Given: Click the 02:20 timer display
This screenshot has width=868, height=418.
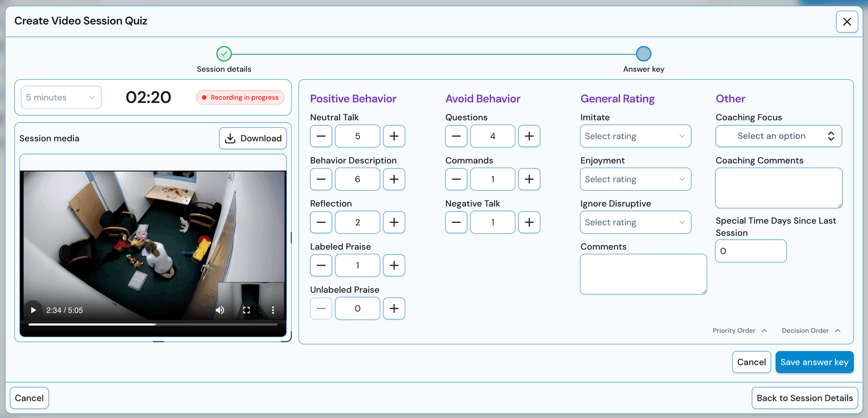Looking at the screenshot, I should point(148,97).
